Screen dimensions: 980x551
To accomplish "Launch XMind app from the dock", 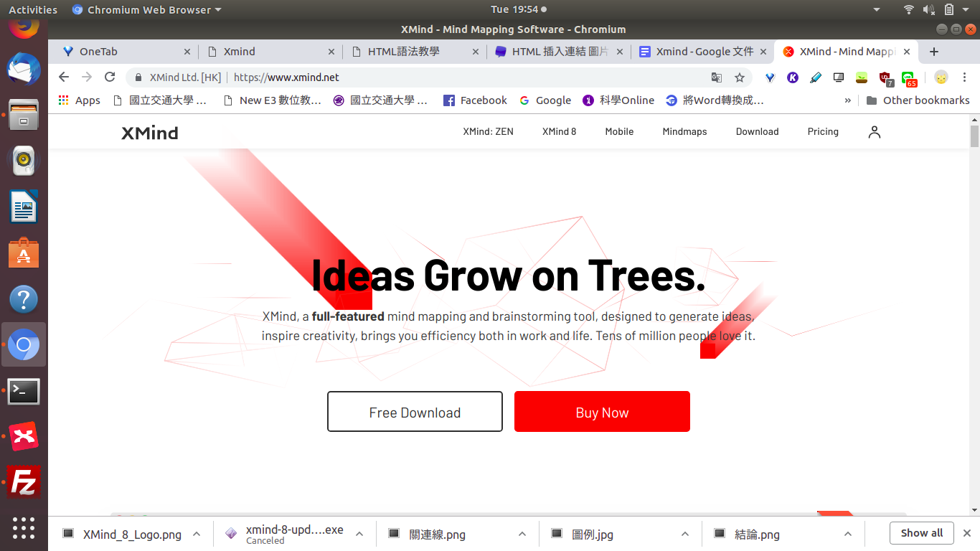I will pos(24,436).
